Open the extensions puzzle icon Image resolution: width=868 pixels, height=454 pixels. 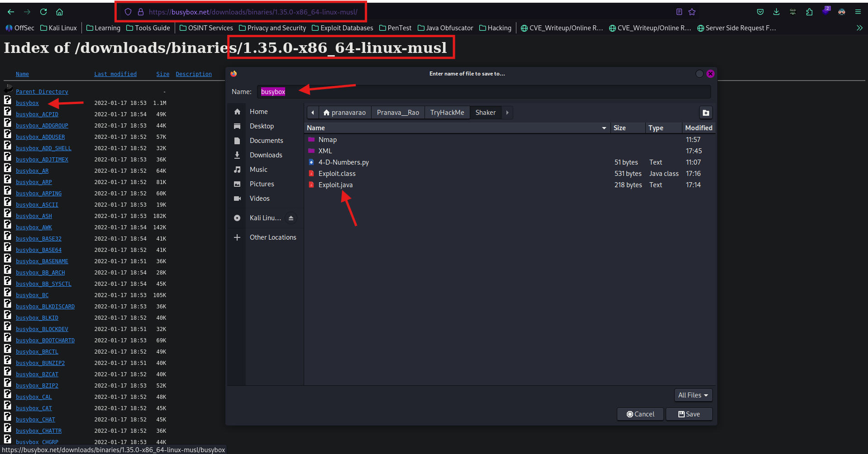click(809, 12)
